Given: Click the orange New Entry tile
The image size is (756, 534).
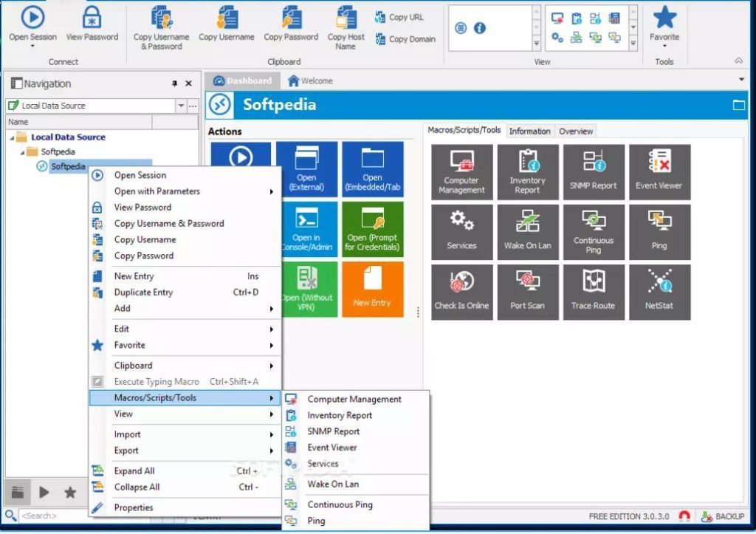Looking at the screenshot, I should click(x=372, y=289).
